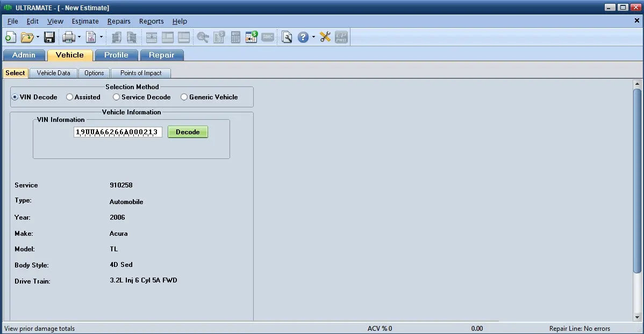Viewport: 644px width, 334px height.
Task: Click the report chart document icon
Action: [91, 37]
